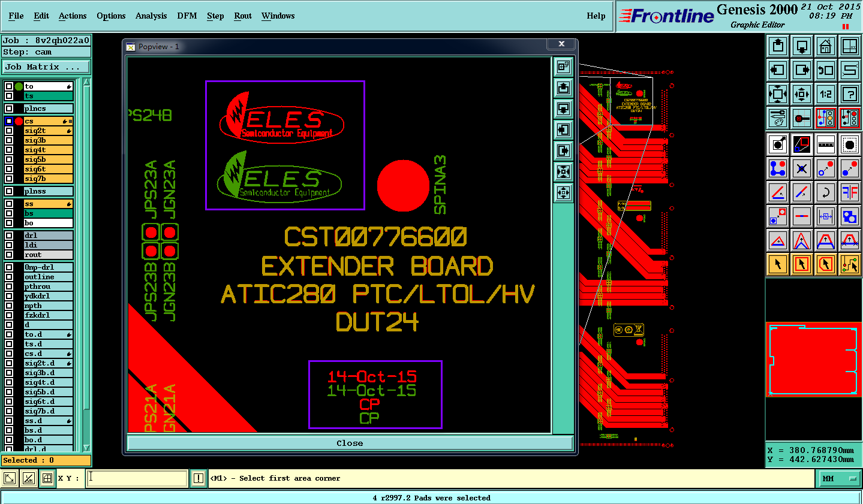Select the plnss layer name
This screenshot has height=504, width=863.
49,191
